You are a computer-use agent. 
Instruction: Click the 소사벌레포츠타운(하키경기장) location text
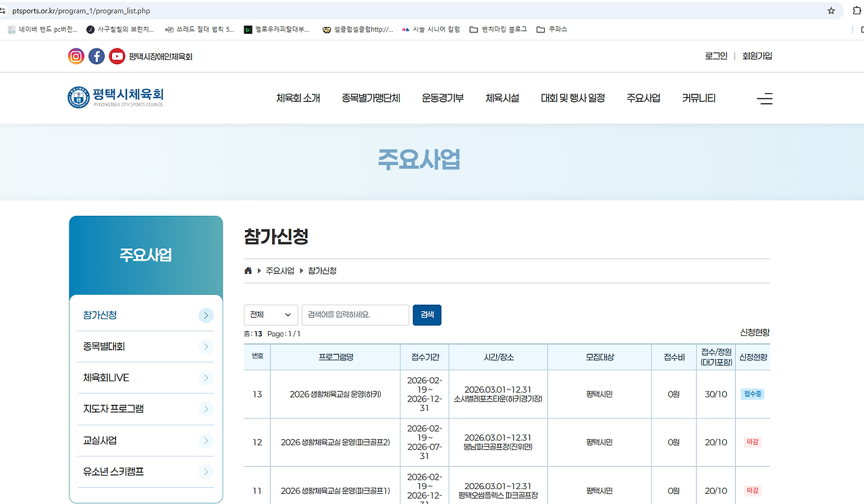tap(498, 399)
